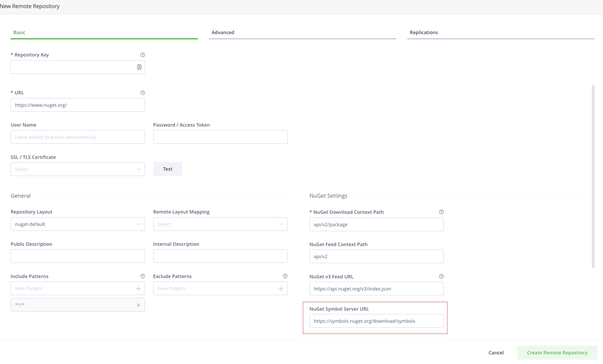Open help tooltip for URL field
Image resolution: width=603 pixels, height=364 pixels.
point(142,92)
